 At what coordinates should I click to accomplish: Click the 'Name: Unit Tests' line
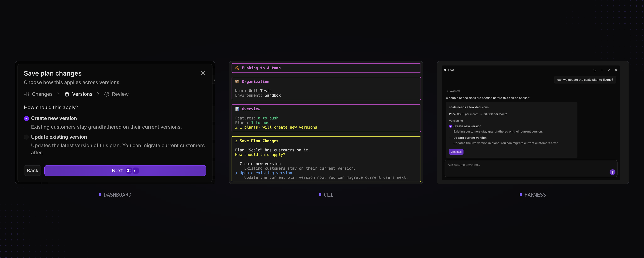(x=253, y=91)
